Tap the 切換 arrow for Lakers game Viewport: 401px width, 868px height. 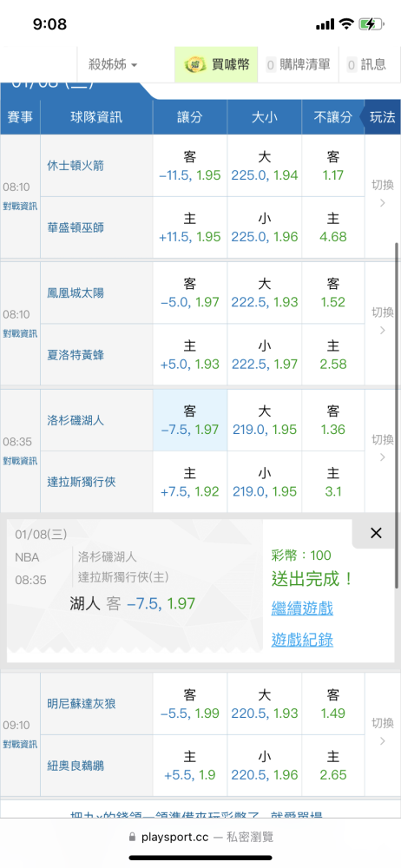point(383,448)
